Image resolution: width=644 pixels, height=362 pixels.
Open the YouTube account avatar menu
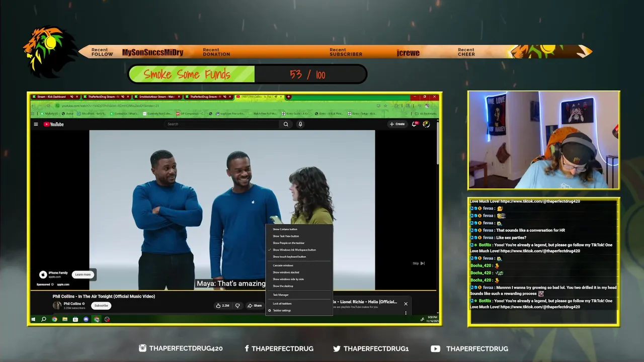426,124
